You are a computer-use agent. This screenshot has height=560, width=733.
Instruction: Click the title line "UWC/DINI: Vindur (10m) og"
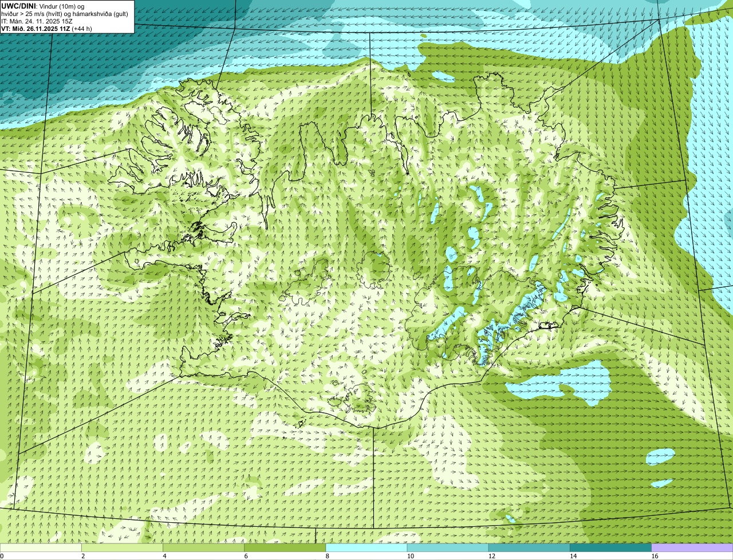(43, 6)
